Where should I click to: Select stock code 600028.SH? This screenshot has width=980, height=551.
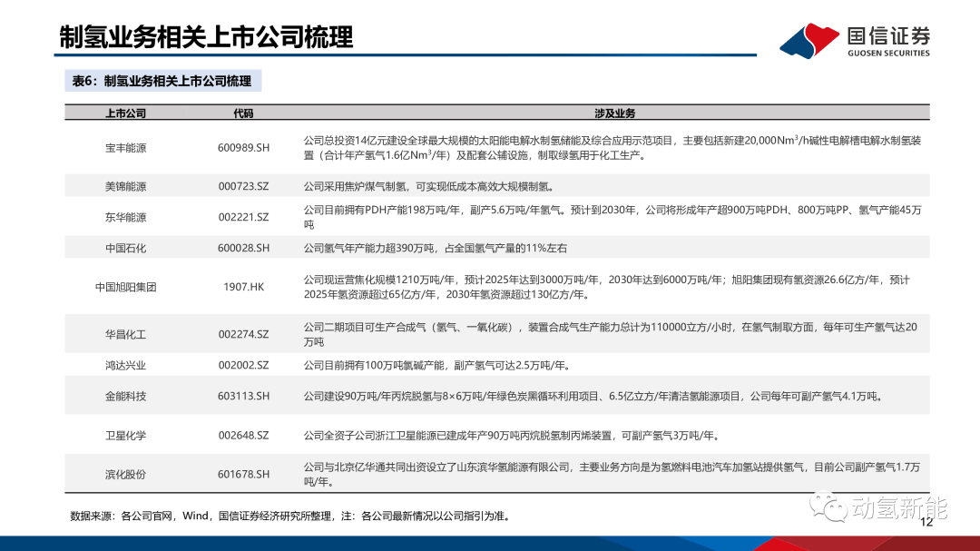click(x=244, y=249)
